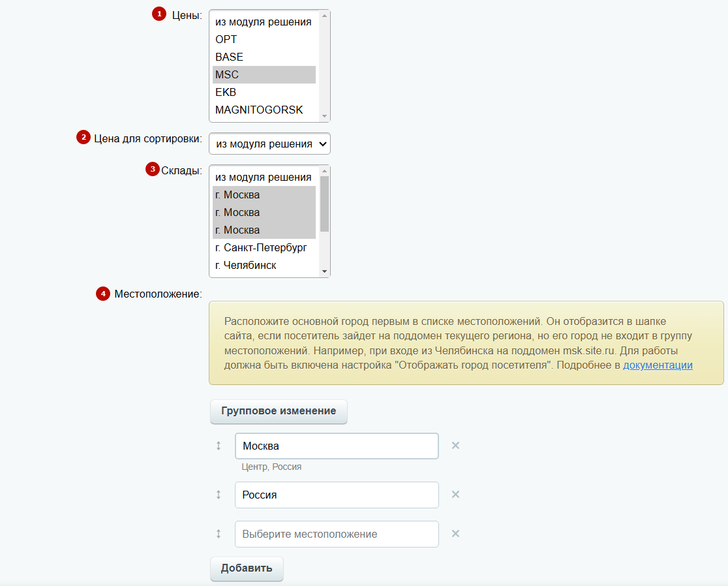
Task: Open the 'документации' link
Action: click(658, 365)
